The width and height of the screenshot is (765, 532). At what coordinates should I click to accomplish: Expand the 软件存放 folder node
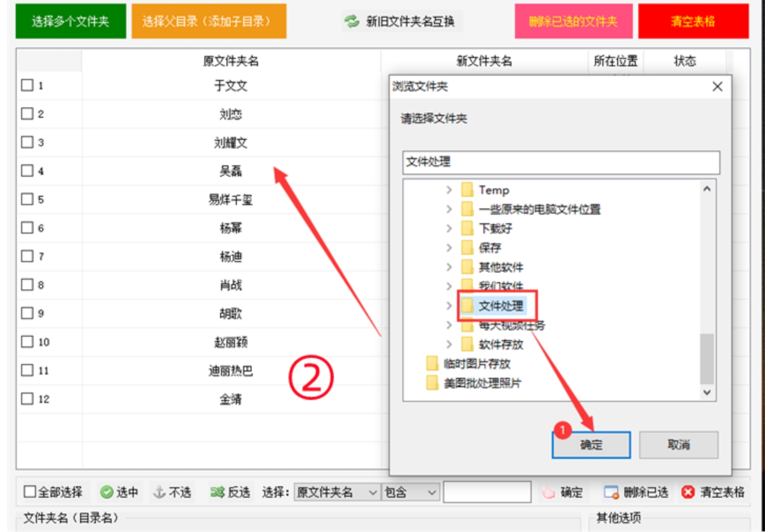pyautogui.click(x=449, y=344)
